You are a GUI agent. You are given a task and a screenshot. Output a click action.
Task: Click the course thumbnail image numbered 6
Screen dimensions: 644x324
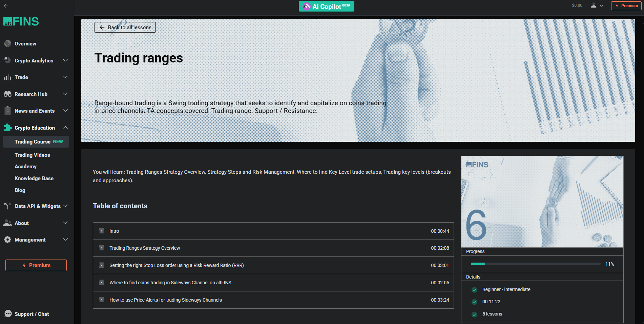(542, 202)
